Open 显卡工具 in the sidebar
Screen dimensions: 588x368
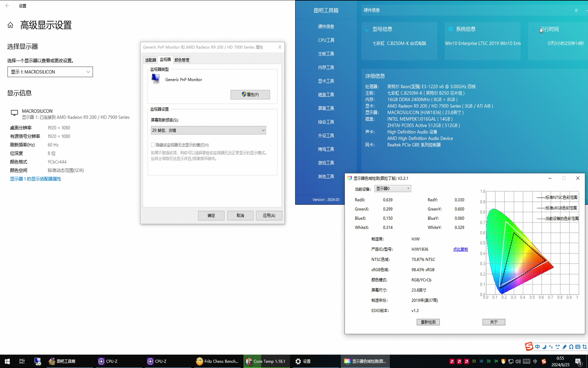click(326, 81)
